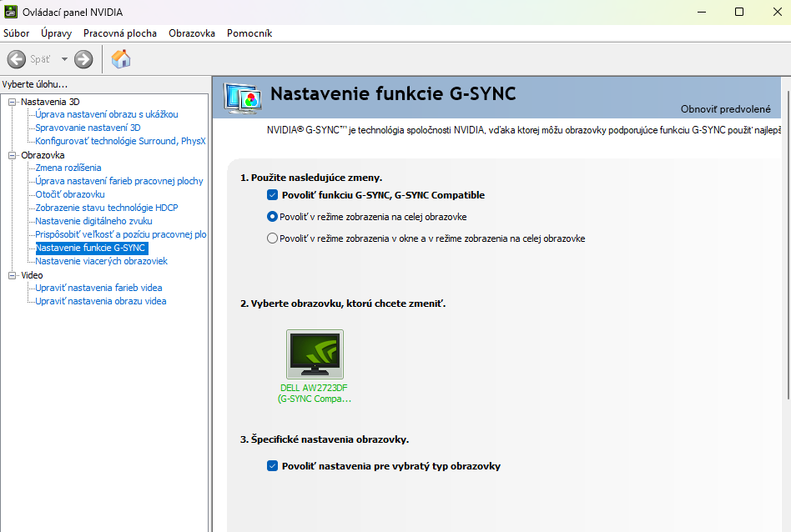Open Prispôsobiť veľkosť a pozíciu pracovnej plochy

click(121, 234)
